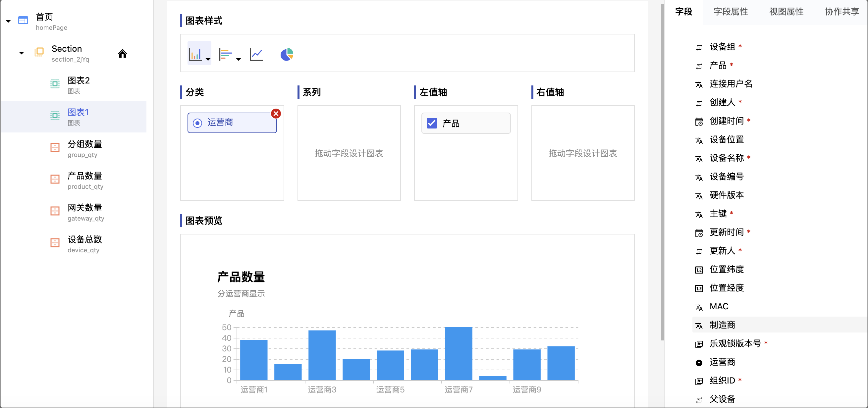Image resolution: width=868 pixels, height=408 pixels.
Task: Click the 运营商7 bar in chart preview
Action: tap(458, 353)
